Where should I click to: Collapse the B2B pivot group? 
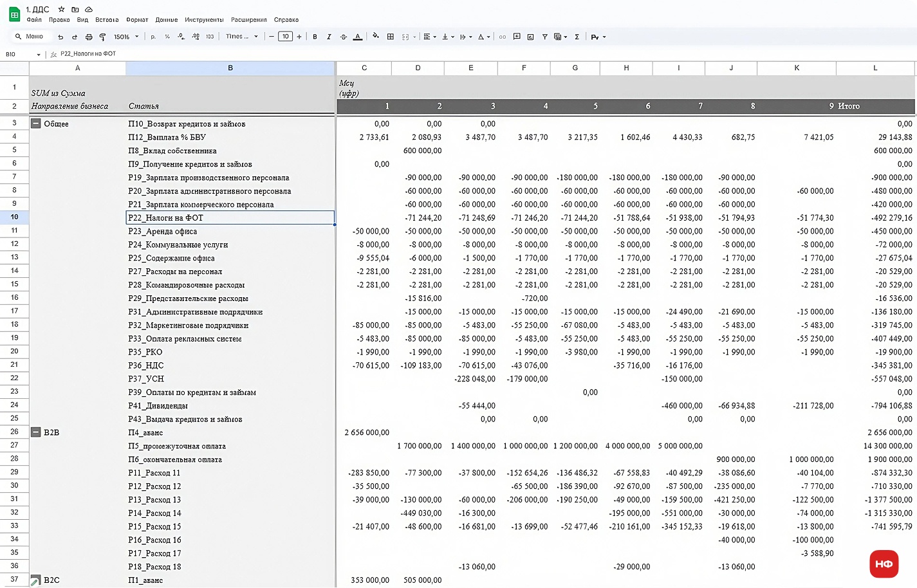click(36, 432)
